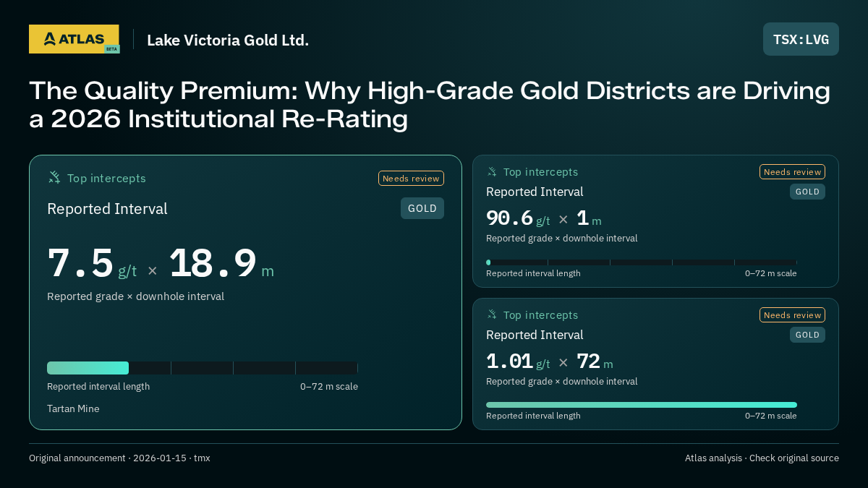Click the GOLD tag in the 90.6 g/t card
Viewport: 868px width, 488px height.
(x=807, y=192)
